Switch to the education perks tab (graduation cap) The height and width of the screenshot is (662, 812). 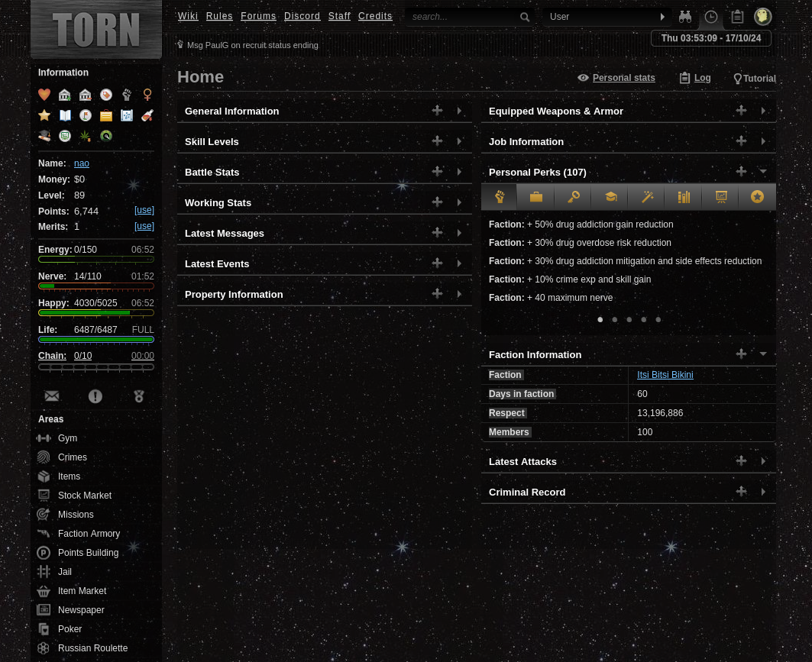610,196
